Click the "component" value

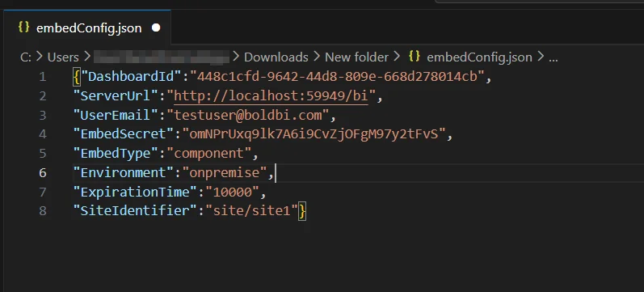point(209,154)
